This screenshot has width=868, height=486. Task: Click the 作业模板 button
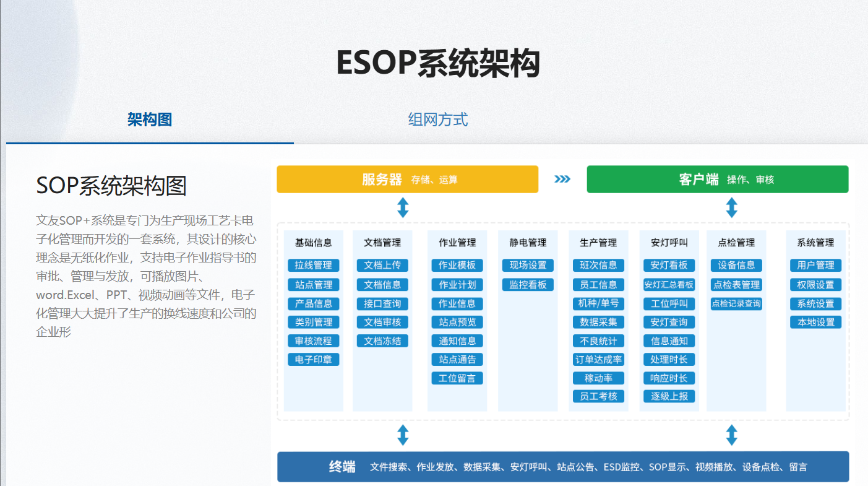click(457, 266)
